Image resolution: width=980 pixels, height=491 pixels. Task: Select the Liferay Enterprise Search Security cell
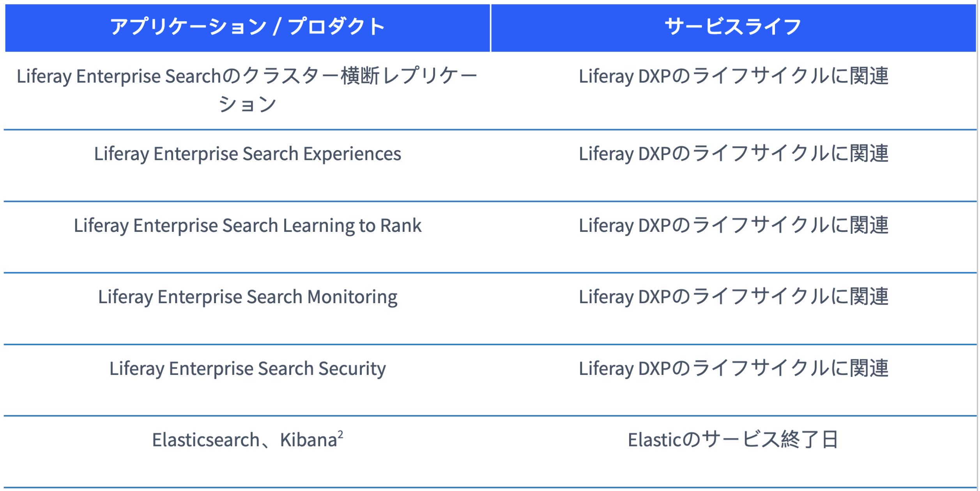pos(248,380)
